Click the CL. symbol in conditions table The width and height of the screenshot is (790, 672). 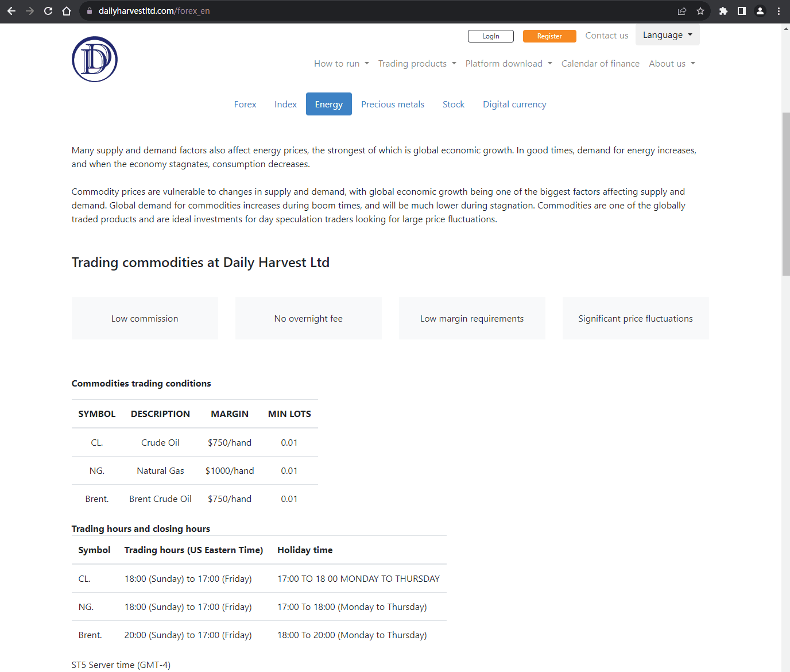pos(97,442)
